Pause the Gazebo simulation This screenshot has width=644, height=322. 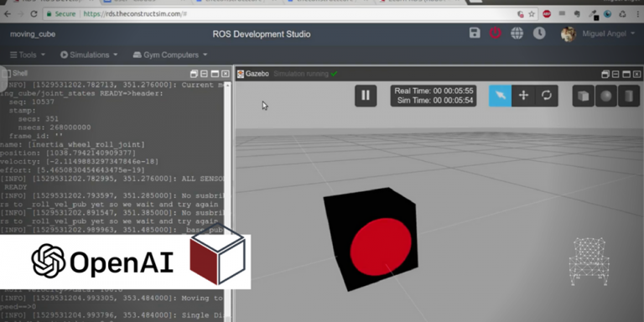pos(366,96)
